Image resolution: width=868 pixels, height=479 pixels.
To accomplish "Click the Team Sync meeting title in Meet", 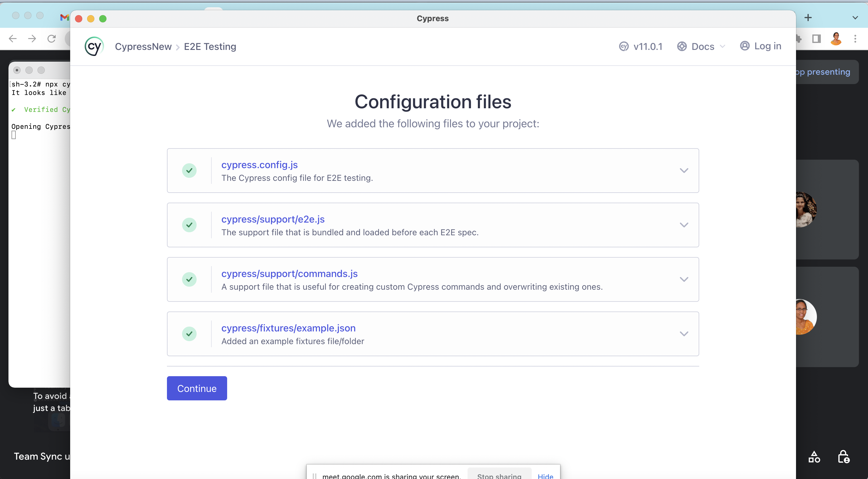I will click(x=42, y=456).
